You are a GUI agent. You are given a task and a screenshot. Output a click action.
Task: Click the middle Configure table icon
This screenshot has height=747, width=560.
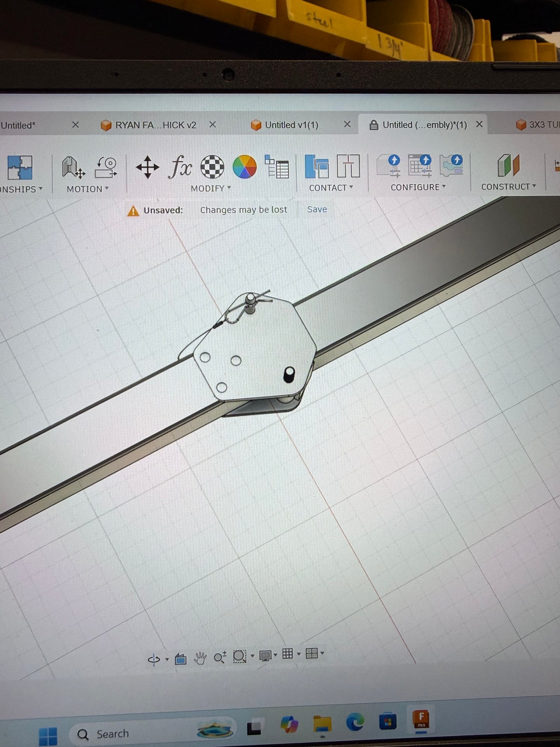pos(420,165)
